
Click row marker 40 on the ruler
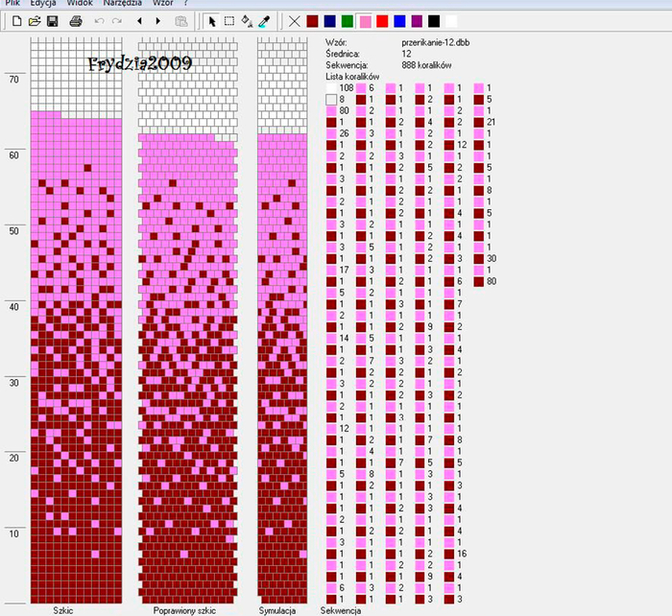click(x=14, y=307)
